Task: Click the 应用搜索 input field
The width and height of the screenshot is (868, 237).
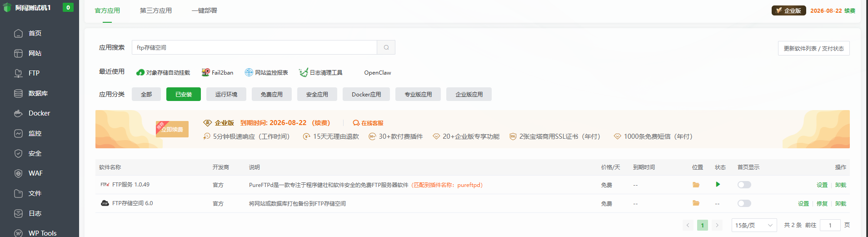Action: (254, 47)
